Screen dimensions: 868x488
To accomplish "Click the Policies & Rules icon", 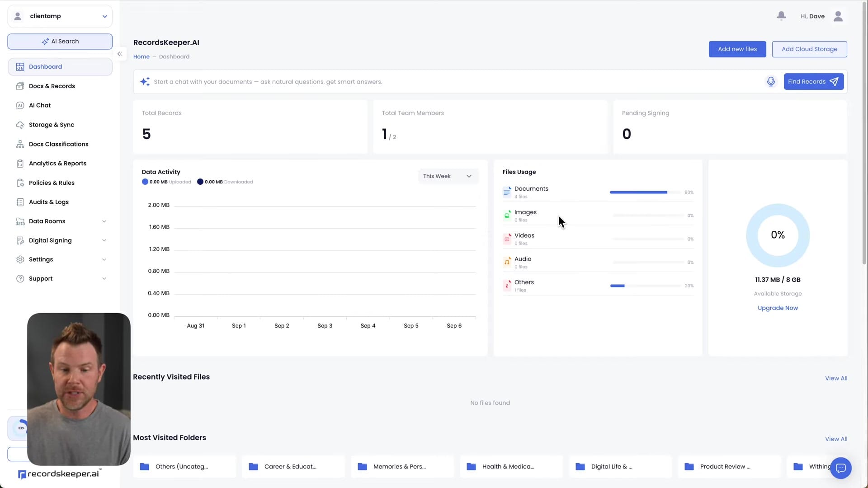I will click(20, 183).
